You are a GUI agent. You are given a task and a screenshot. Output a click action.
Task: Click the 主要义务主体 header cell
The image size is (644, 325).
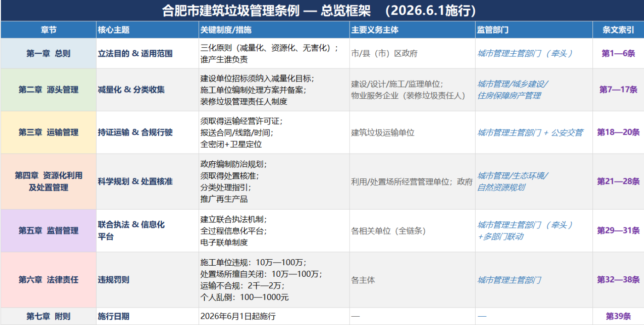(x=374, y=30)
